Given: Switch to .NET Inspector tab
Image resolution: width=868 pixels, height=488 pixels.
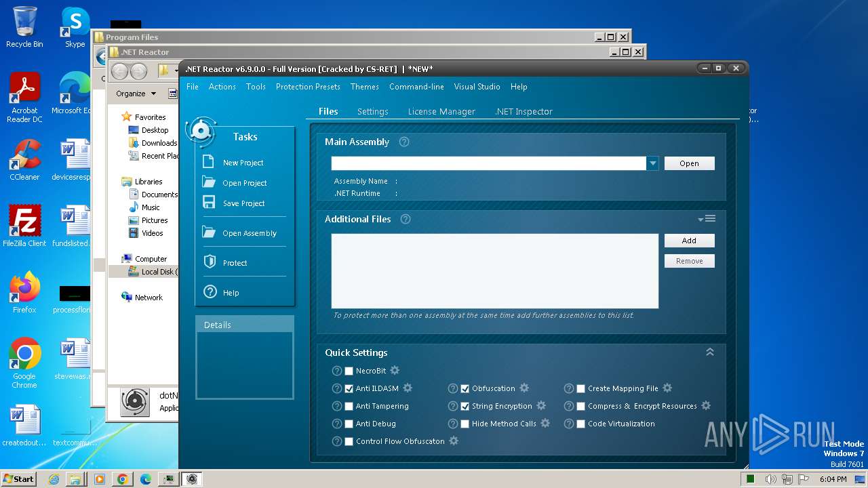Looking at the screenshot, I should point(524,112).
